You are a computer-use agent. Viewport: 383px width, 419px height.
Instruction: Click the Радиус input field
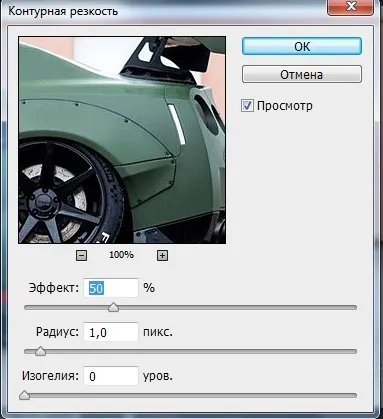point(111,332)
